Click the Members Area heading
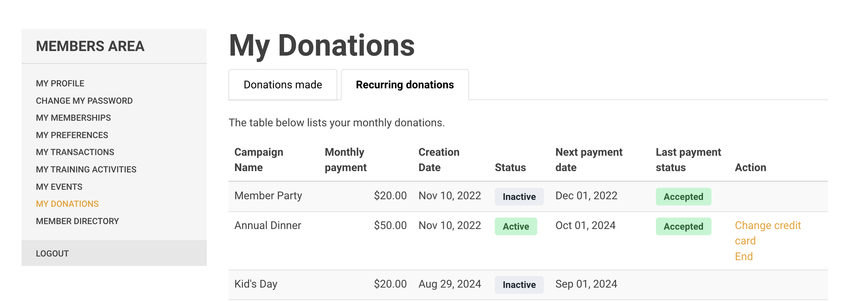This screenshot has width=868, height=301. pyautogui.click(x=90, y=46)
